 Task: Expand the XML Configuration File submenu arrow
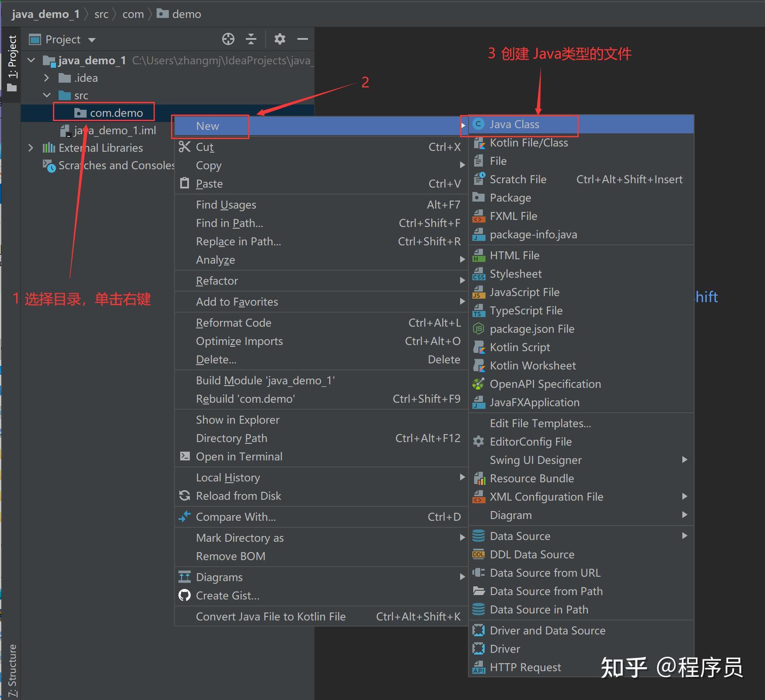[x=685, y=496]
